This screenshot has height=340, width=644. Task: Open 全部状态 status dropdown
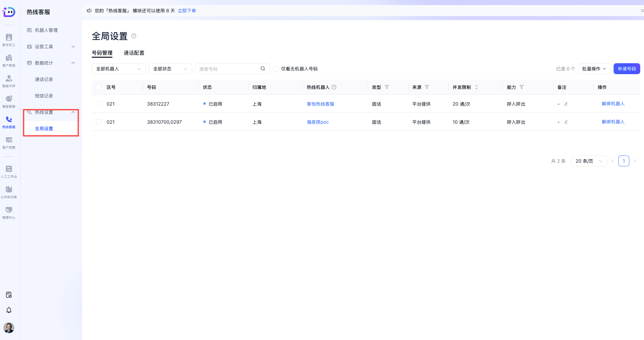coord(170,69)
